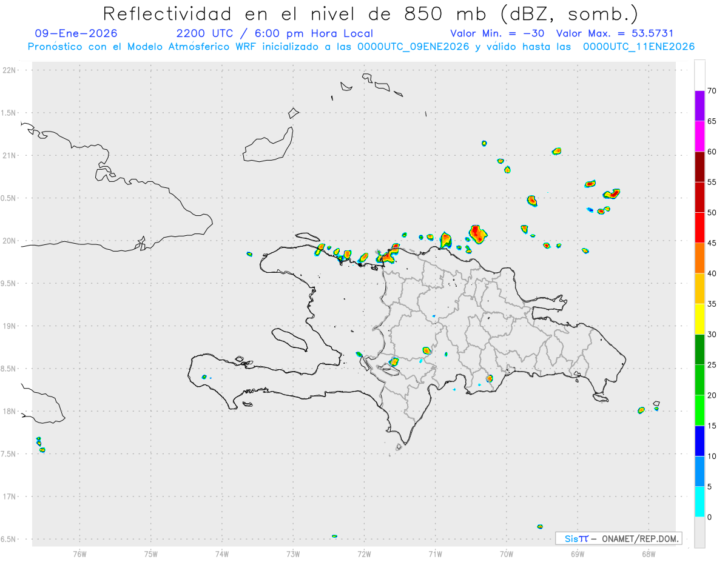
Task: Click the colorbar label '20'
Action: [x=712, y=395]
